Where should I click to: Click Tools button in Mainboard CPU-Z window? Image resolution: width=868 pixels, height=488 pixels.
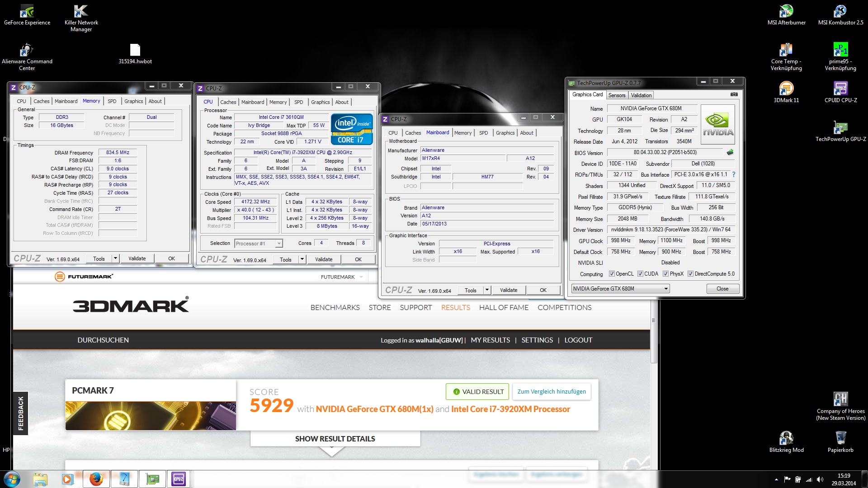470,290
